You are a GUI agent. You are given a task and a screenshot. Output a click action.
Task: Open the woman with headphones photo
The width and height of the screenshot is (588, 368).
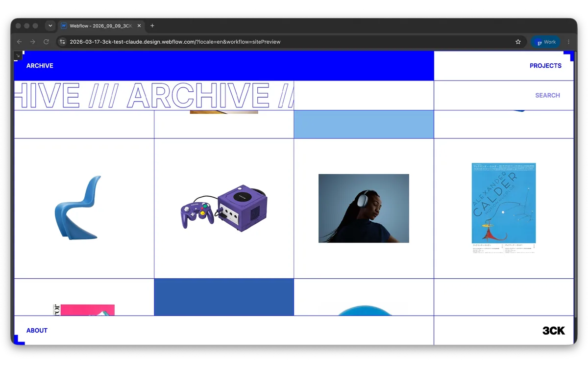tap(364, 209)
